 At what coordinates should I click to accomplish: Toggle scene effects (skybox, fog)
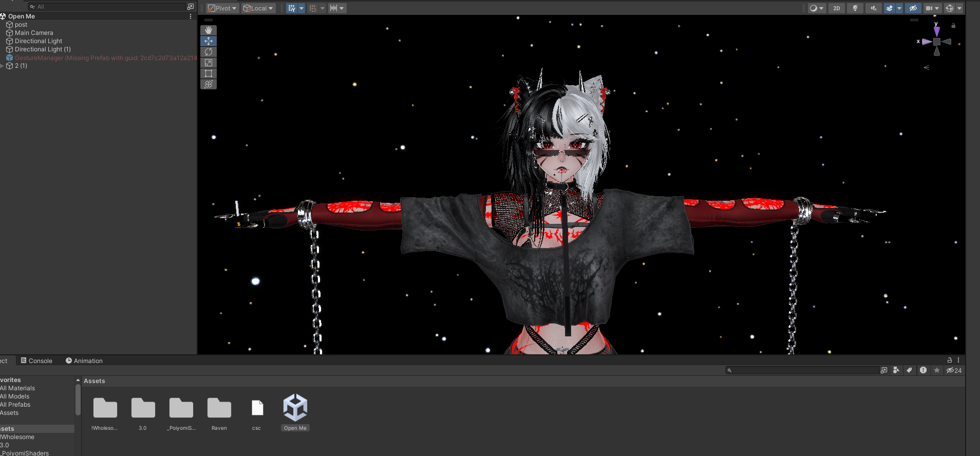[x=890, y=8]
